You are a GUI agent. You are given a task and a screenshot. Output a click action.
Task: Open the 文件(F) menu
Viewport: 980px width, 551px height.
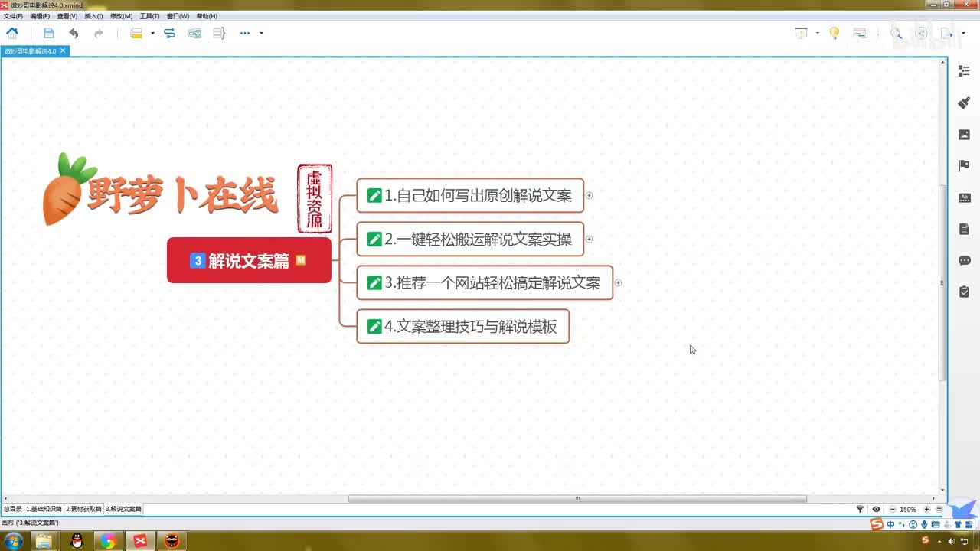click(x=13, y=16)
